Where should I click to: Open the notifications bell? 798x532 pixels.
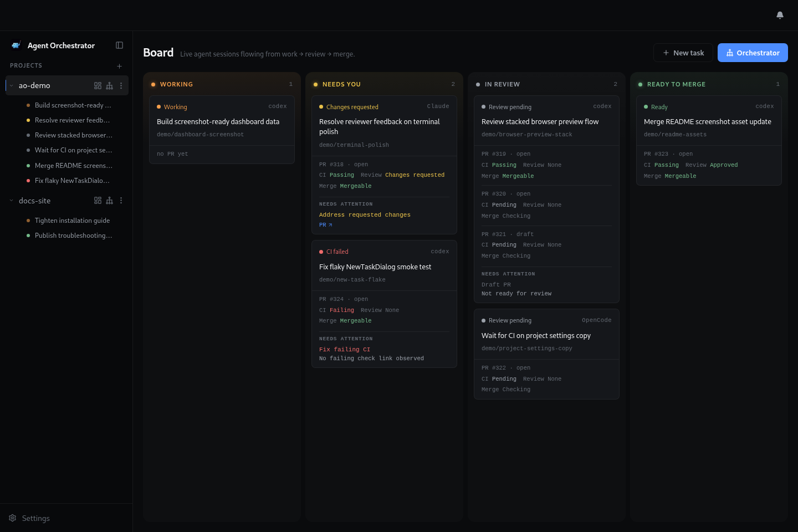coord(780,15)
